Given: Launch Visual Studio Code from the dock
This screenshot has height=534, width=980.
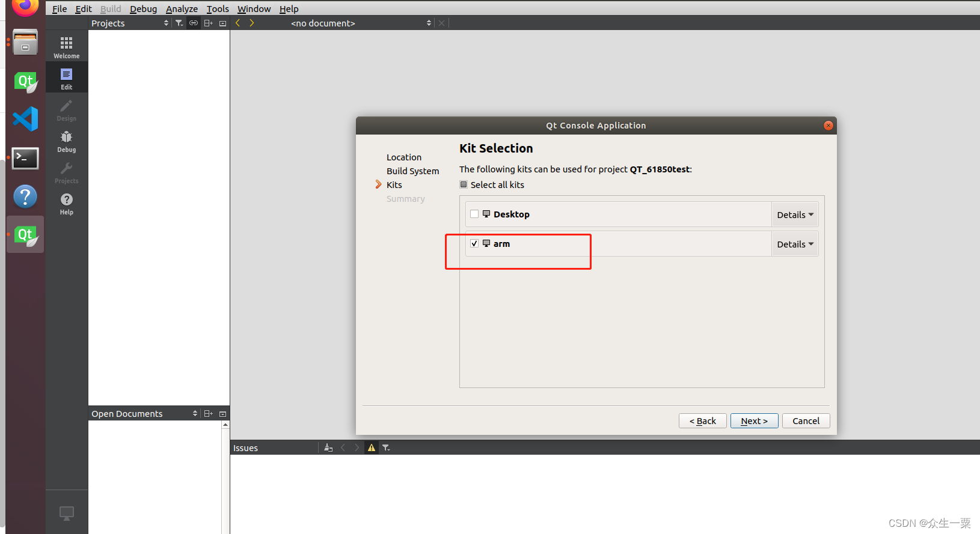Looking at the screenshot, I should click(x=25, y=119).
